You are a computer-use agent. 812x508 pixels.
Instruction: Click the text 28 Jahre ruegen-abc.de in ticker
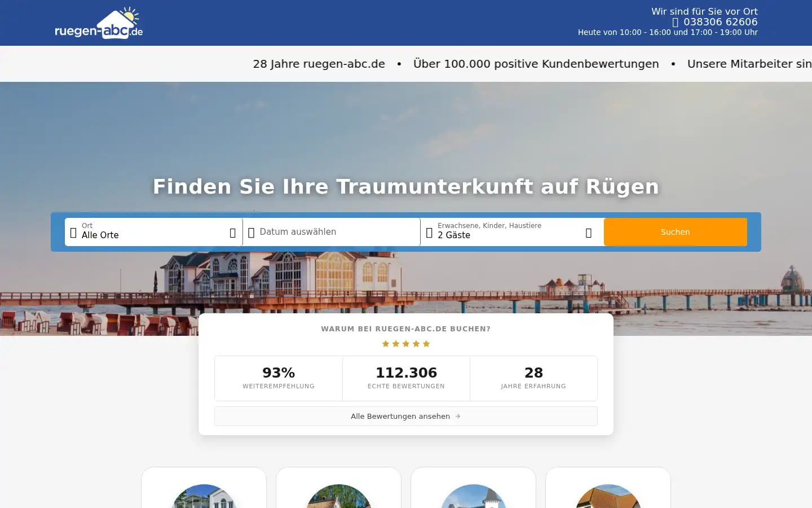[x=319, y=64]
